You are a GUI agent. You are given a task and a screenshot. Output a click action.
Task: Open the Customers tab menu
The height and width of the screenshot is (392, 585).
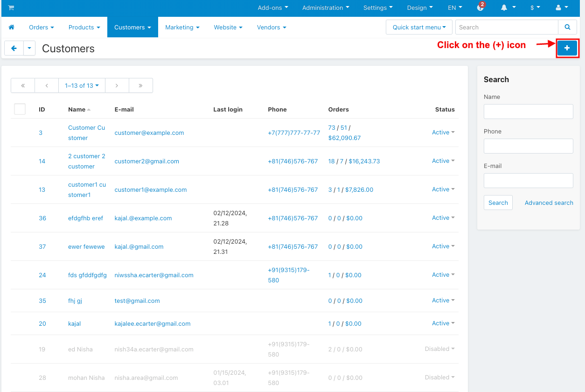[132, 27]
